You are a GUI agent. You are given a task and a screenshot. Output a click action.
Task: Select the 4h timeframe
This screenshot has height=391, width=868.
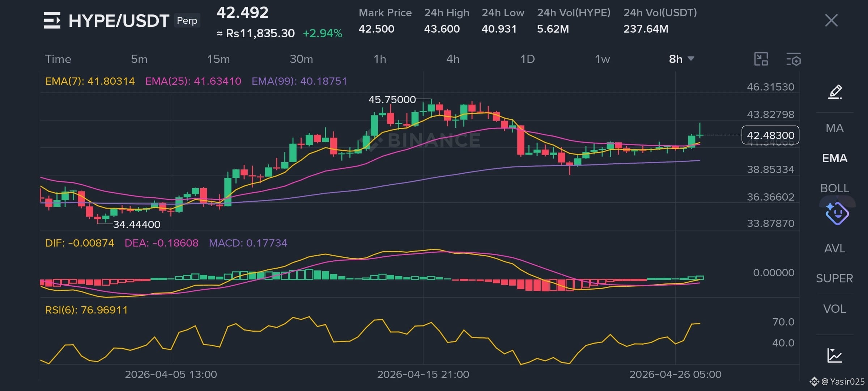coord(453,59)
